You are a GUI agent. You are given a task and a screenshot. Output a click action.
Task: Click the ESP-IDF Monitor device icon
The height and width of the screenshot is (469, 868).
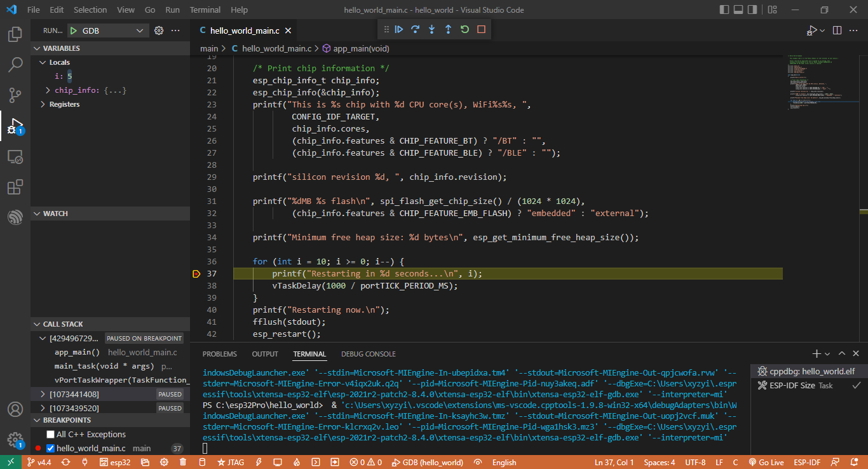(276, 463)
